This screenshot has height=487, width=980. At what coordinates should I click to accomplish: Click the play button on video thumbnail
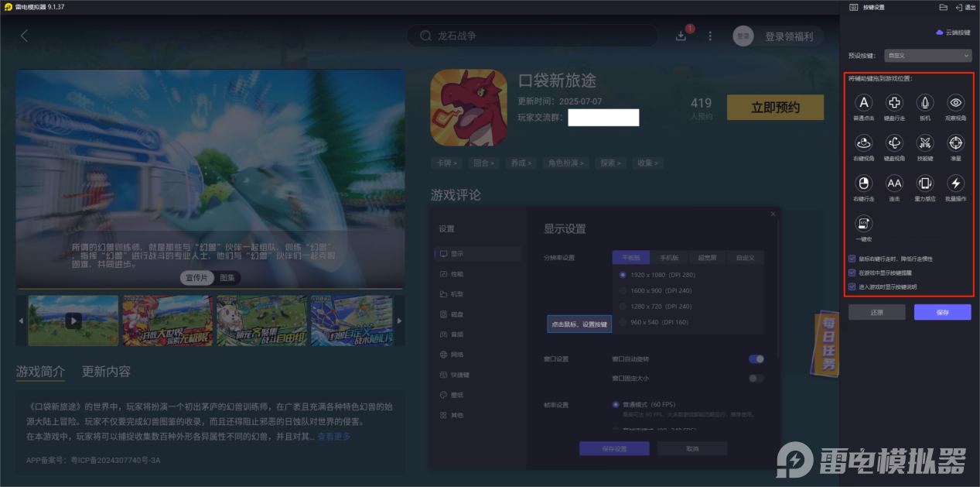coord(73,320)
